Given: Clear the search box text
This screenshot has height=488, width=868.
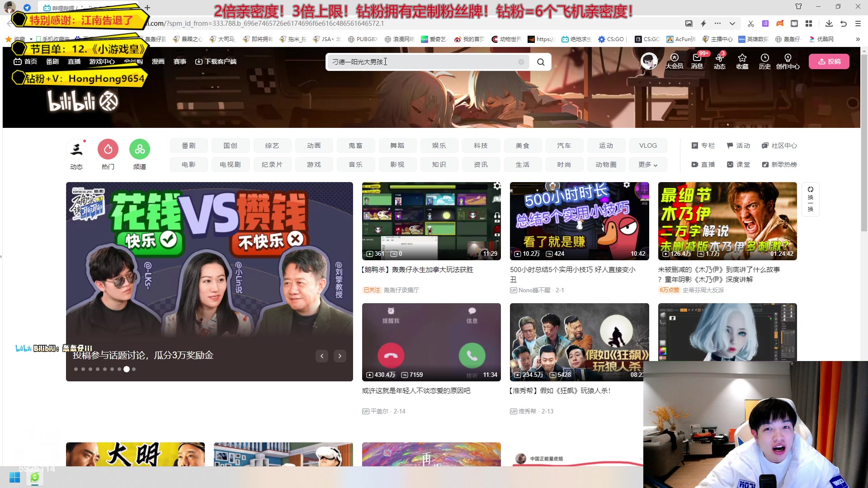Looking at the screenshot, I should [521, 62].
